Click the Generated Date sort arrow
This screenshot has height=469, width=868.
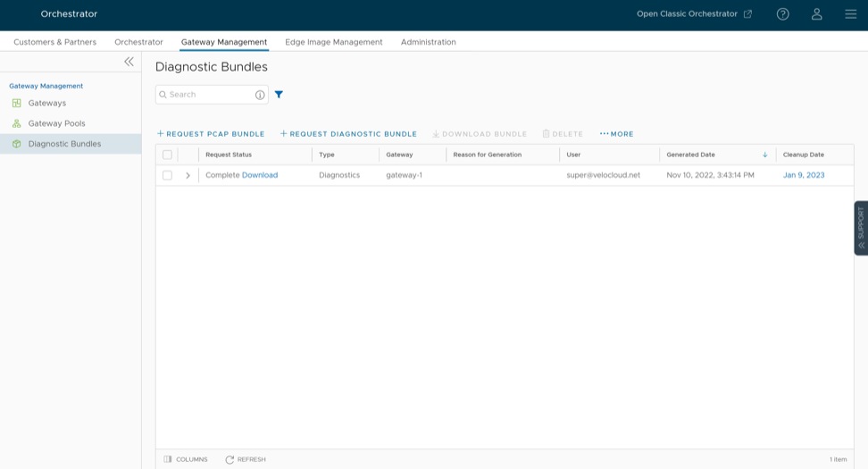pos(764,155)
